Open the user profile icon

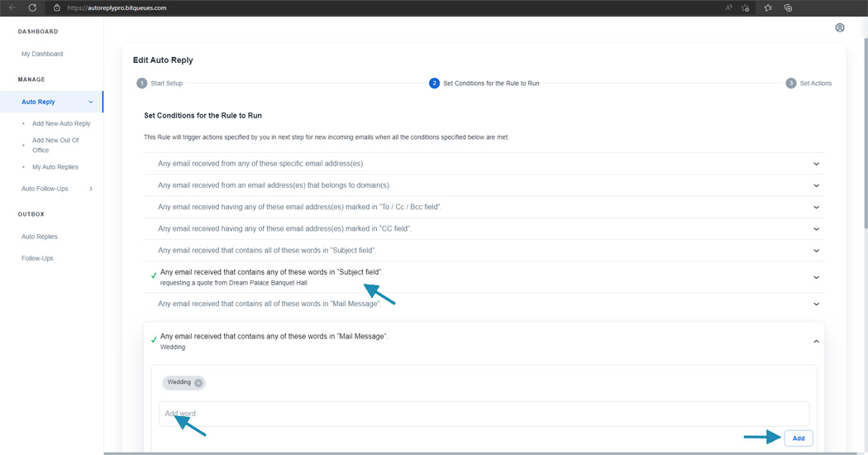[x=840, y=27]
